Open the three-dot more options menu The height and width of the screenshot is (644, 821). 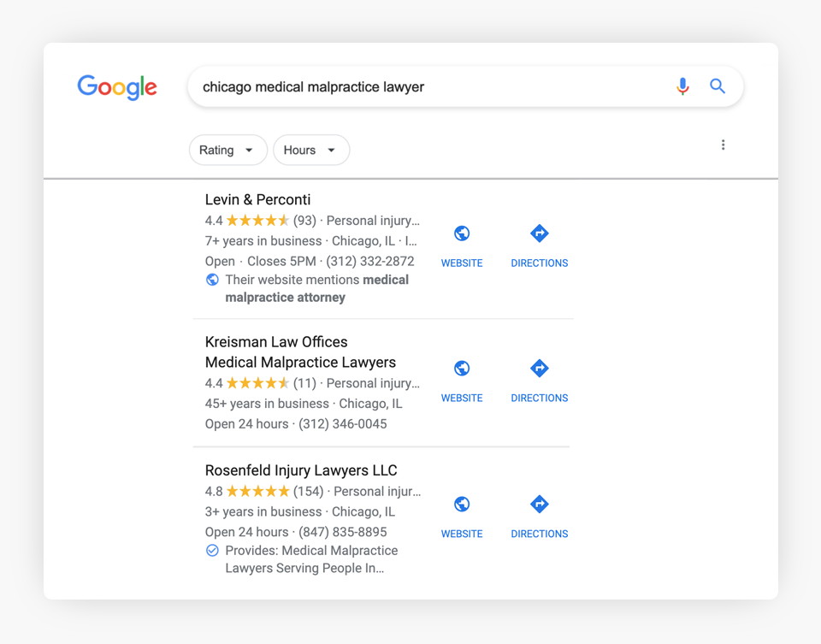[723, 145]
